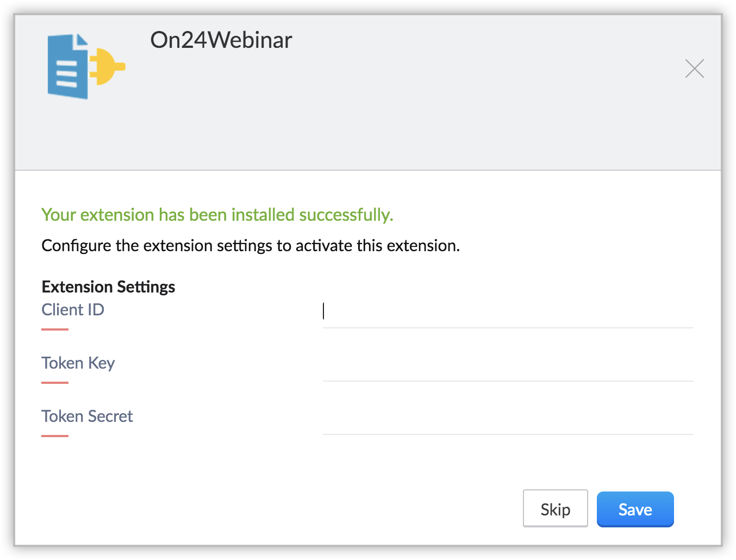This screenshot has height=560, width=736.
Task: Click the On24Webinar title text
Action: [221, 40]
